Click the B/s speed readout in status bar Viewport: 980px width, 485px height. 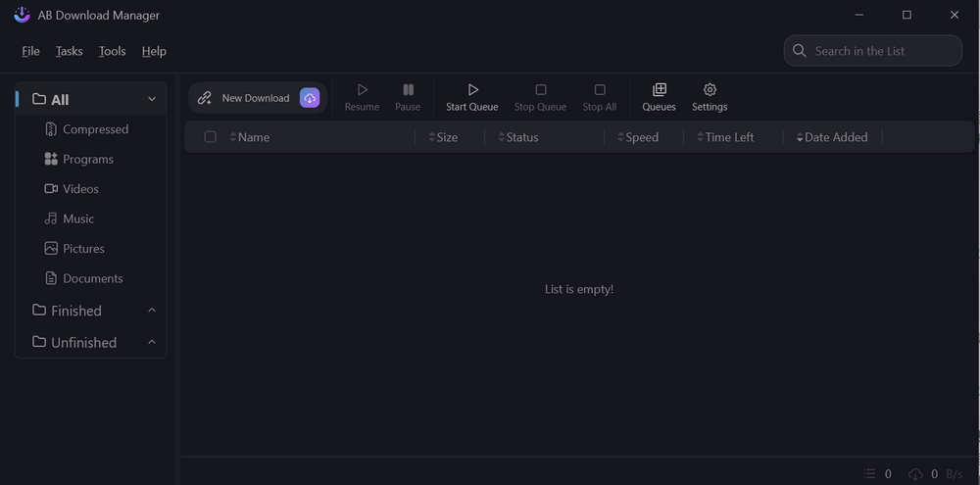tap(954, 474)
